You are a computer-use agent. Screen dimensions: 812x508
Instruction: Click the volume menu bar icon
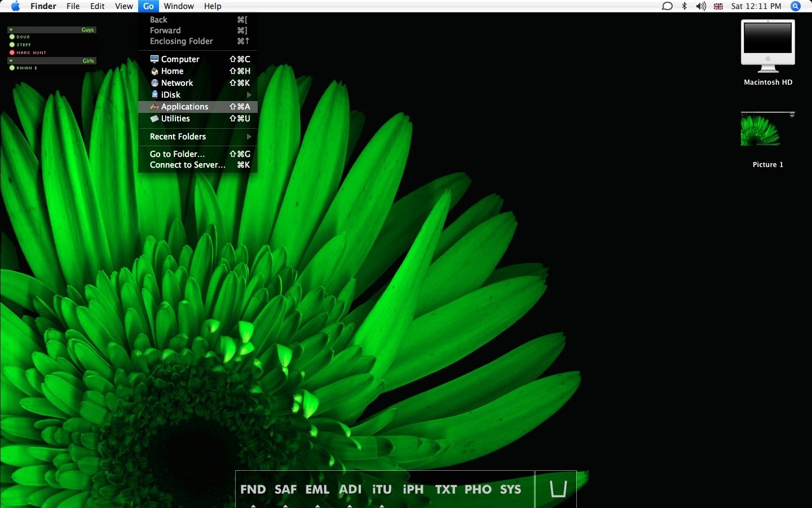coord(701,6)
